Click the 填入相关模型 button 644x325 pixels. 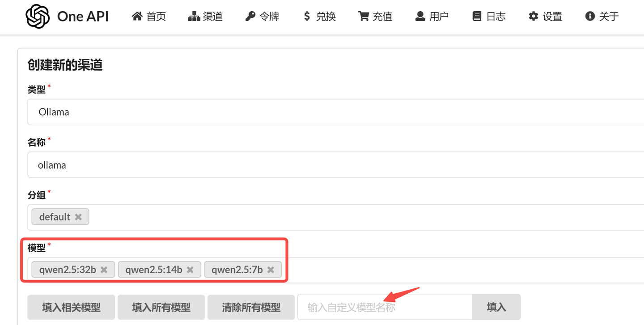(x=71, y=307)
